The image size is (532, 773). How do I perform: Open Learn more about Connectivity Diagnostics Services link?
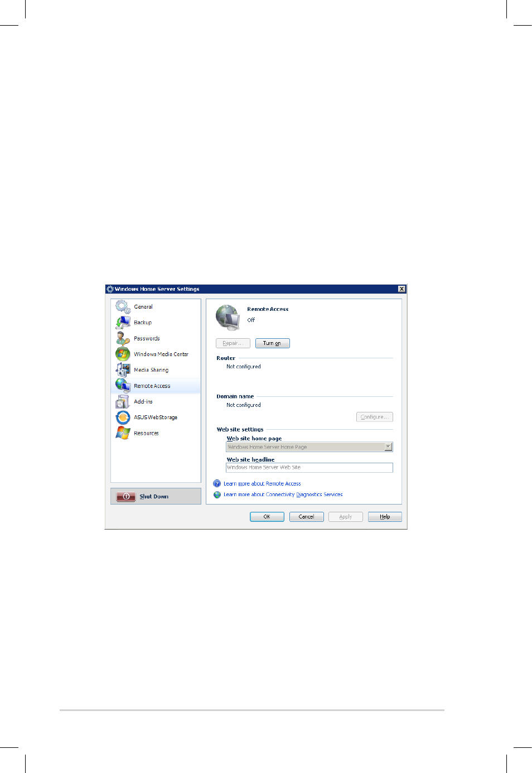[x=283, y=494]
